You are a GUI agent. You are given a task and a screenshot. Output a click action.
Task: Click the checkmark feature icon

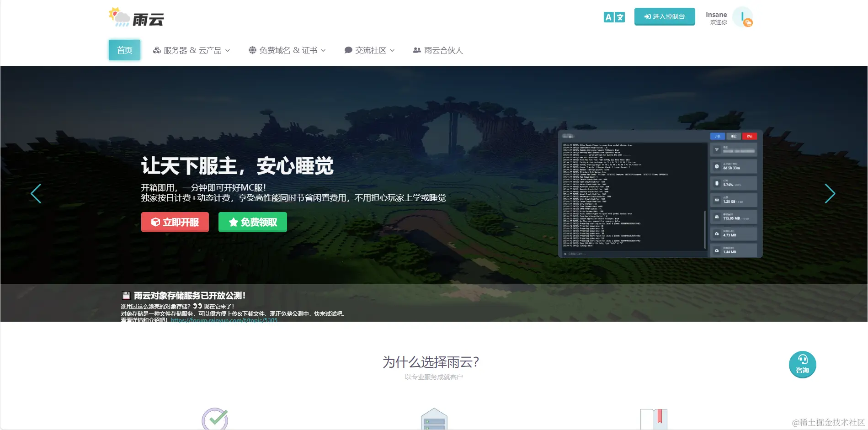pos(215,418)
